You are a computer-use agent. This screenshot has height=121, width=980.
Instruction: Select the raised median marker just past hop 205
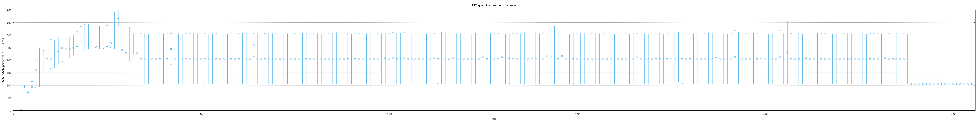pyautogui.click(x=787, y=53)
